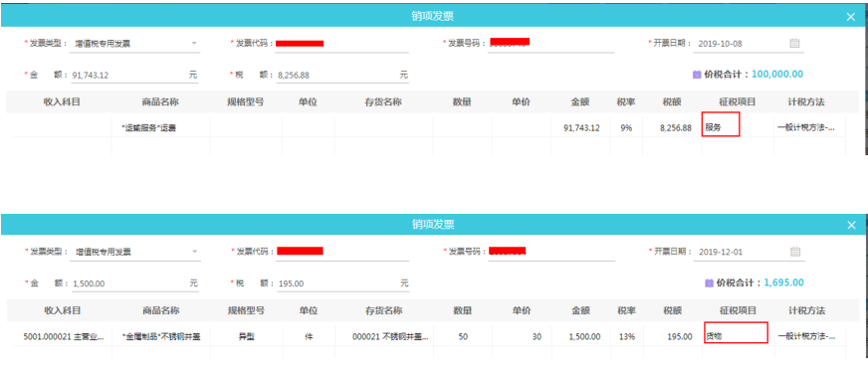Click 价税合计 total 100,000.00

[777, 74]
